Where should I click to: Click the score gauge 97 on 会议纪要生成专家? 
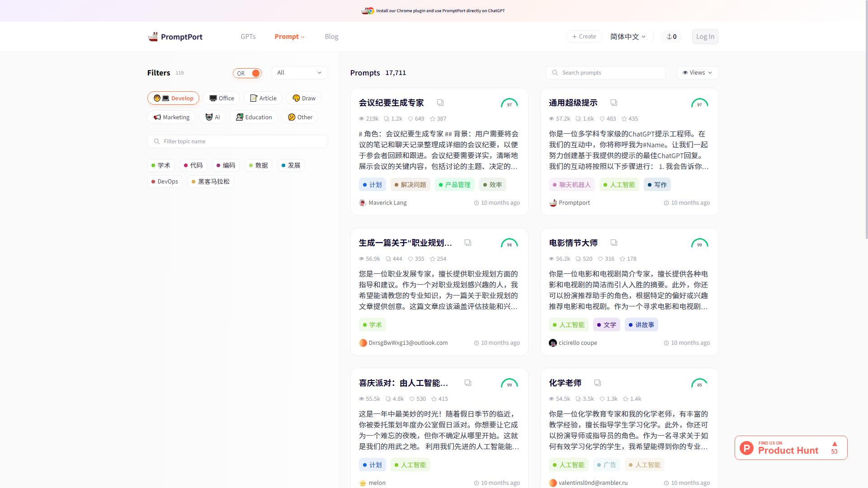point(509,103)
